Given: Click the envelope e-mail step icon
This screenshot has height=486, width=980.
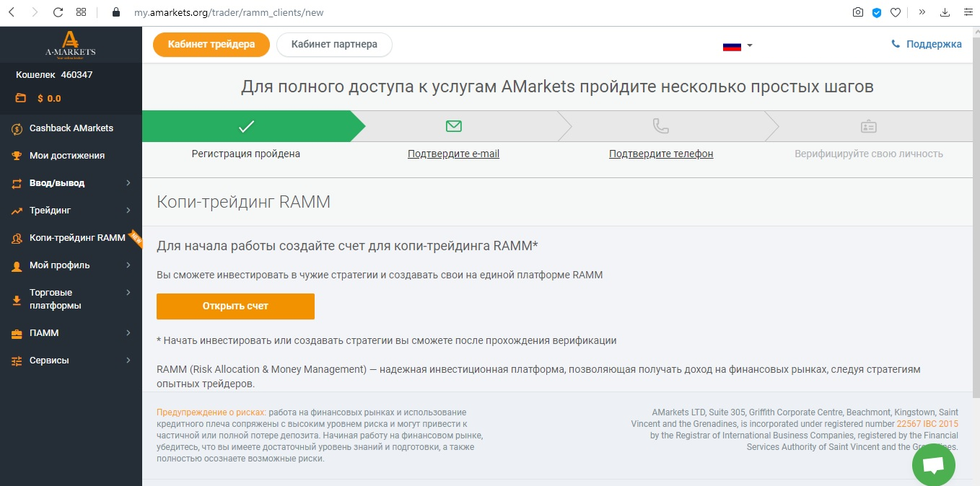Looking at the screenshot, I should [453, 126].
